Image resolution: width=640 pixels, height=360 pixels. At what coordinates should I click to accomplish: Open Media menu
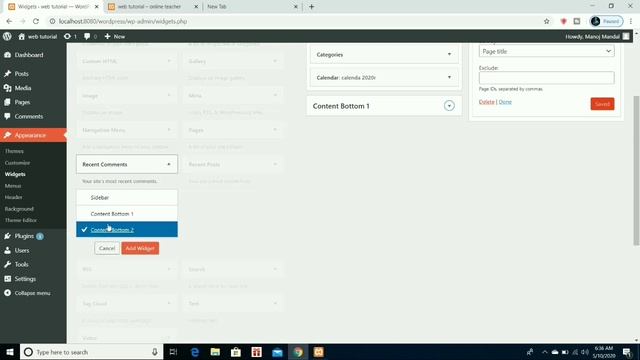click(x=22, y=88)
